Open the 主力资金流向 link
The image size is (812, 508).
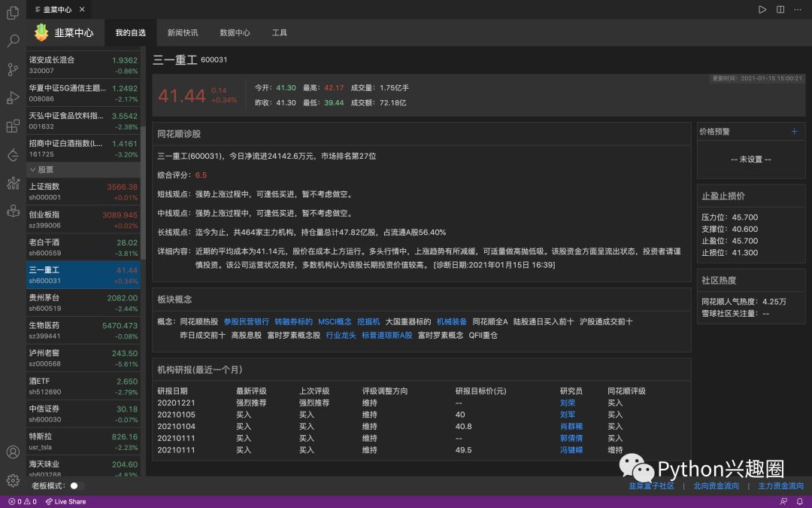(x=781, y=485)
